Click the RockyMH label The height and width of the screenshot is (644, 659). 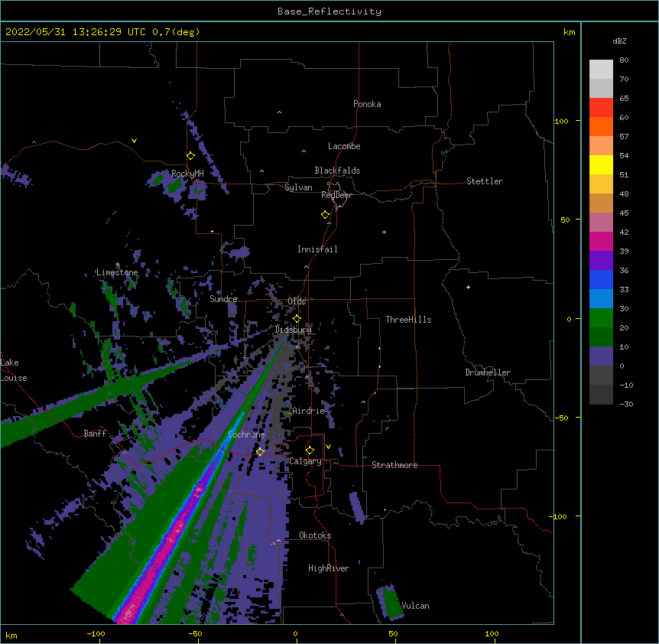187,173
